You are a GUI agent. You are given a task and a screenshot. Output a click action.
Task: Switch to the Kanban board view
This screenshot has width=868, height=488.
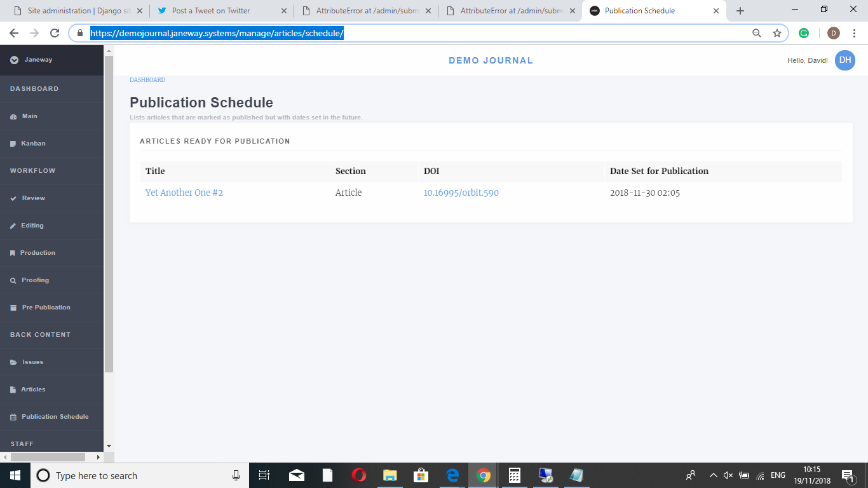(x=32, y=143)
